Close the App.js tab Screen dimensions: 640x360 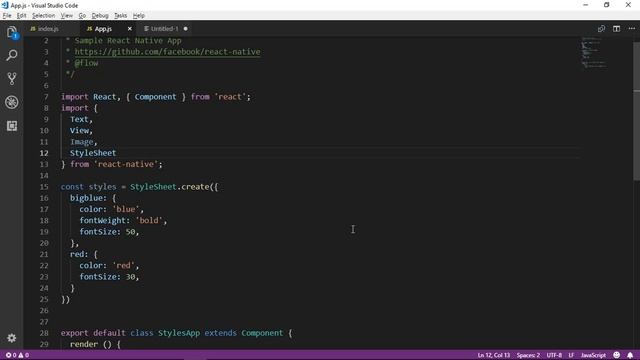tap(130, 29)
